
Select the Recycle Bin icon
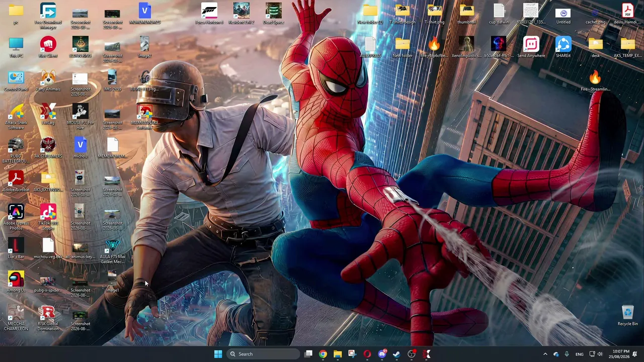click(x=627, y=316)
